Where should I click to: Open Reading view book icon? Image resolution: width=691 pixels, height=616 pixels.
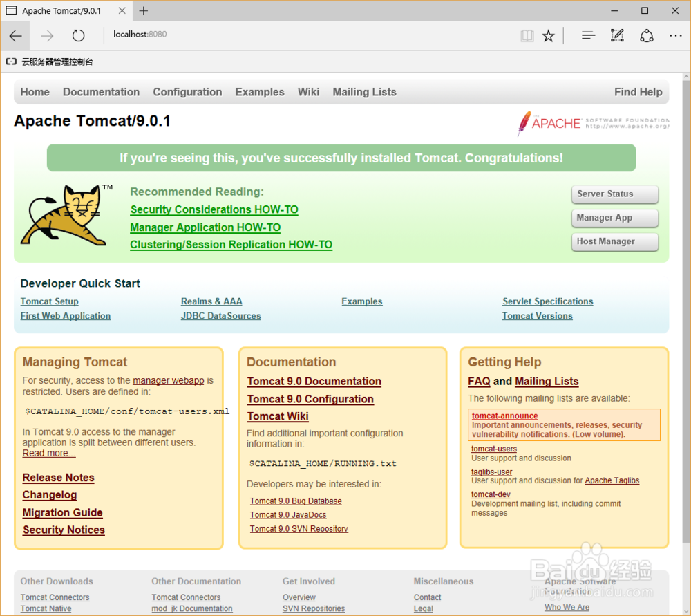point(527,36)
